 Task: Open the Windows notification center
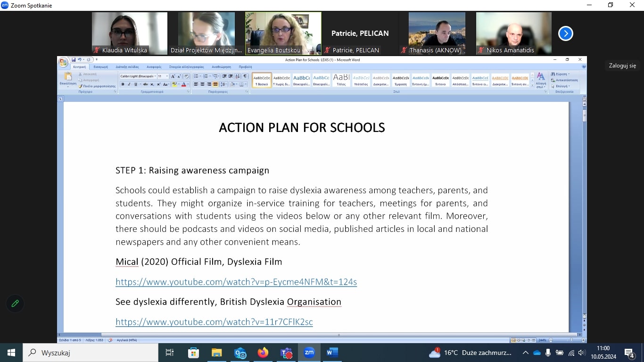tap(629, 353)
